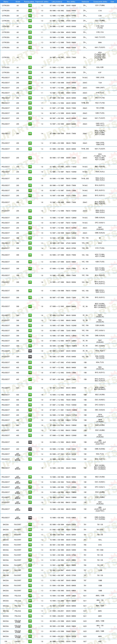
Task: Click the Nadwozie column header
Action: click(x=85, y=1)
